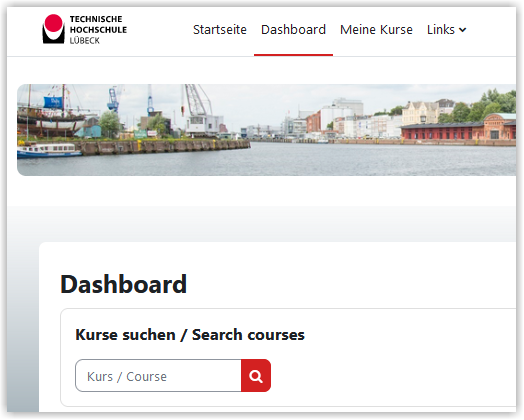524x420 pixels.
Task: Click the Kurse suchen / Search courses heading
Action: 190,335
